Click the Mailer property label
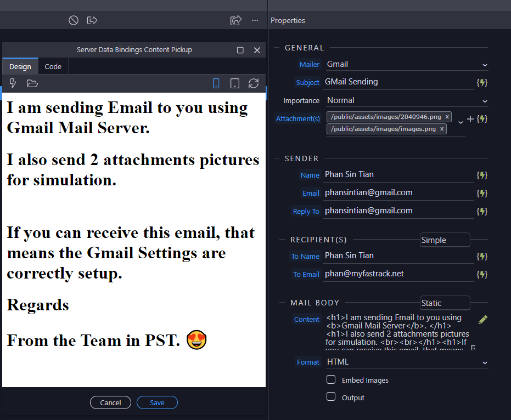 coord(309,65)
